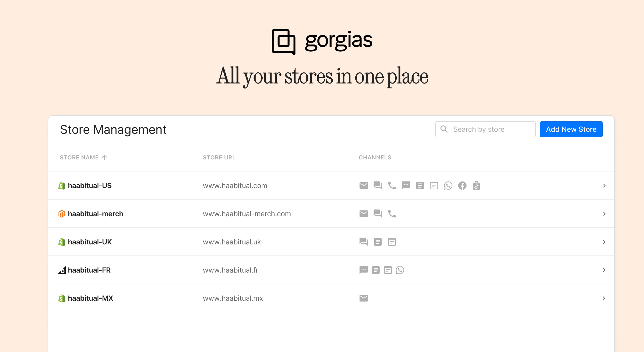This screenshot has height=352, width=644.
Task: Click the STORE URL column header
Action: 219,157
